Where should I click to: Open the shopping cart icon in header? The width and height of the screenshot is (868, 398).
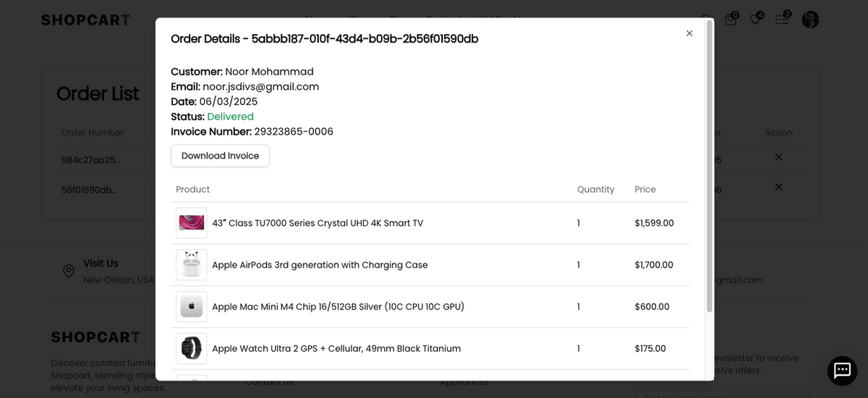tap(731, 20)
